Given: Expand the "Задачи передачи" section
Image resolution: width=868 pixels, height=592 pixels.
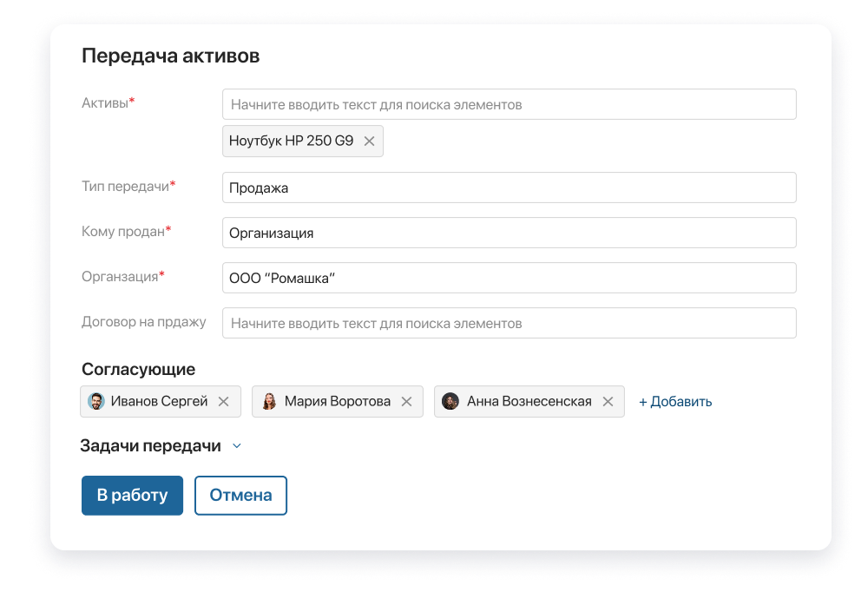Looking at the screenshot, I should [x=237, y=445].
